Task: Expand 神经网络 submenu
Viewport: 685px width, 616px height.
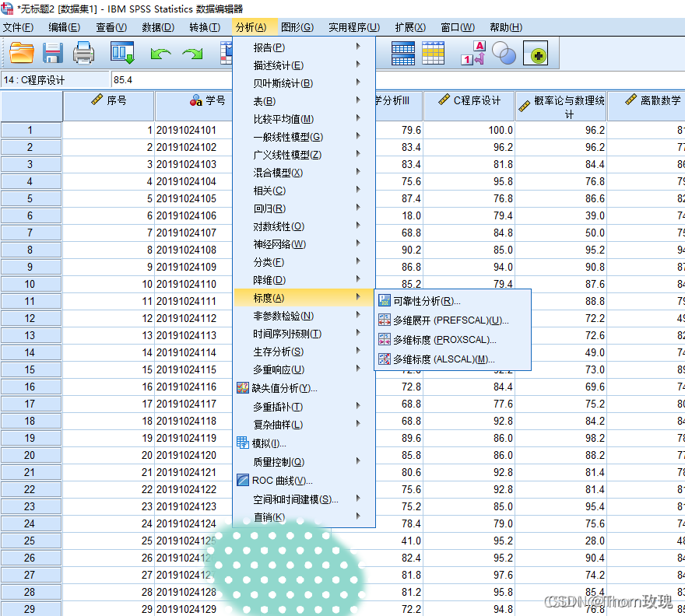Action: [304, 244]
